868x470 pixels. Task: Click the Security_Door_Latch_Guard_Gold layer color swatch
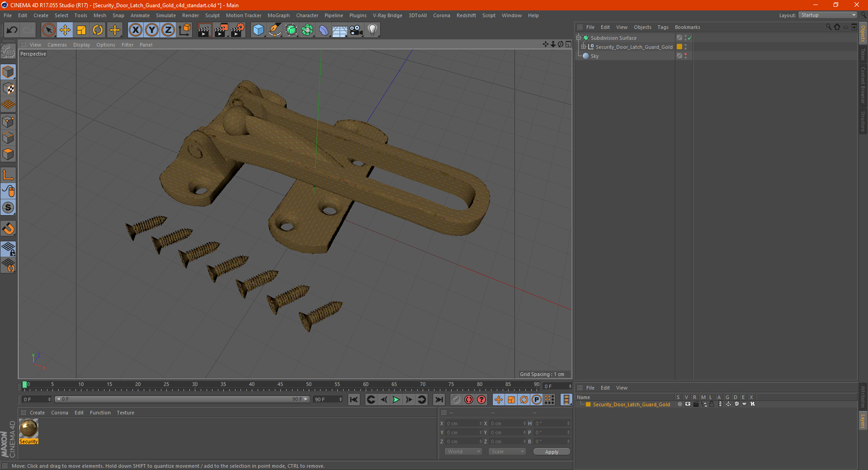click(x=679, y=47)
